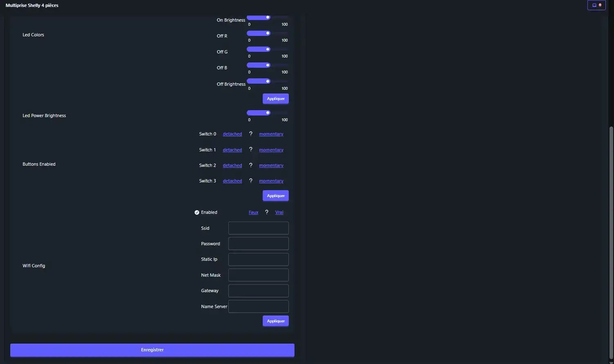Viewport: 614px width, 364px height.
Task: Click into the Wifi Password field
Action: (258, 244)
